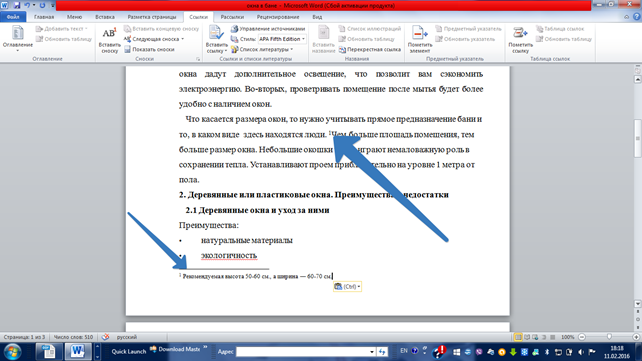The width and height of the screenshot is (642, 361).
Task: Open the Undo history dropdown arrow
Action: tap(34, 5)
